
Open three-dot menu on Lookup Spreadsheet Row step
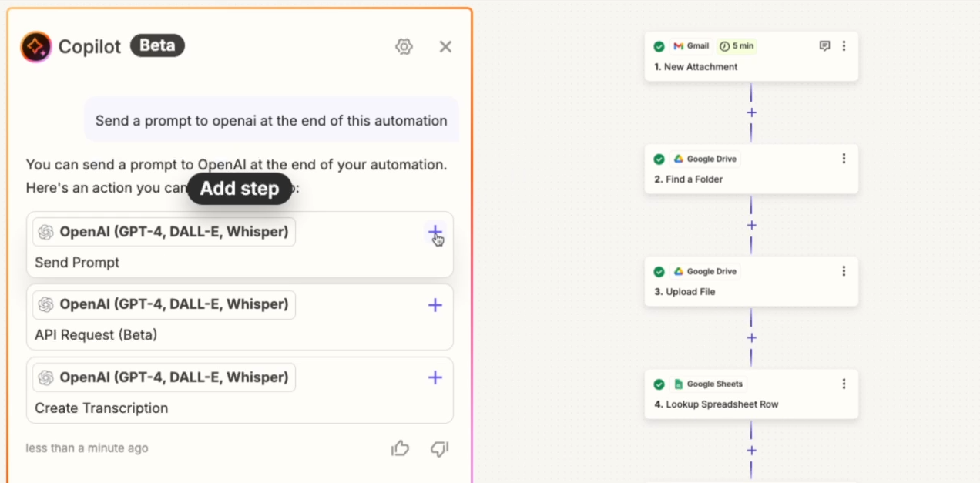844,384
